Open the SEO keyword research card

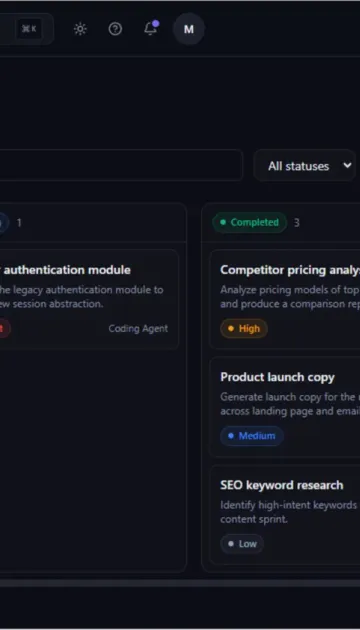[x=284, y=514]
